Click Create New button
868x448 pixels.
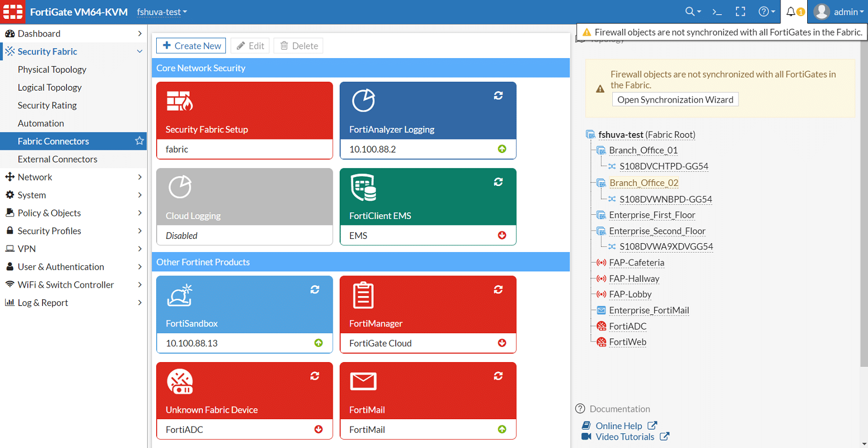coord(191,46)
